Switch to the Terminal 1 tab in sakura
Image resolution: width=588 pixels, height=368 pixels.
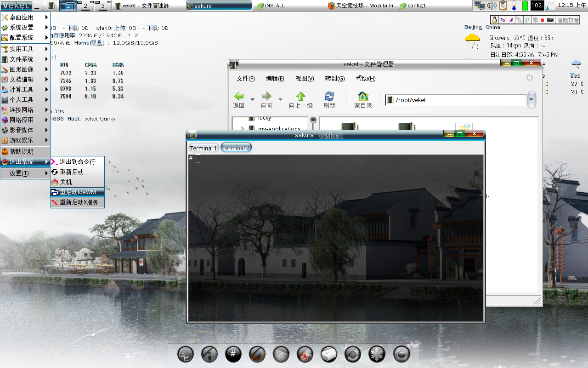point(204,148)
